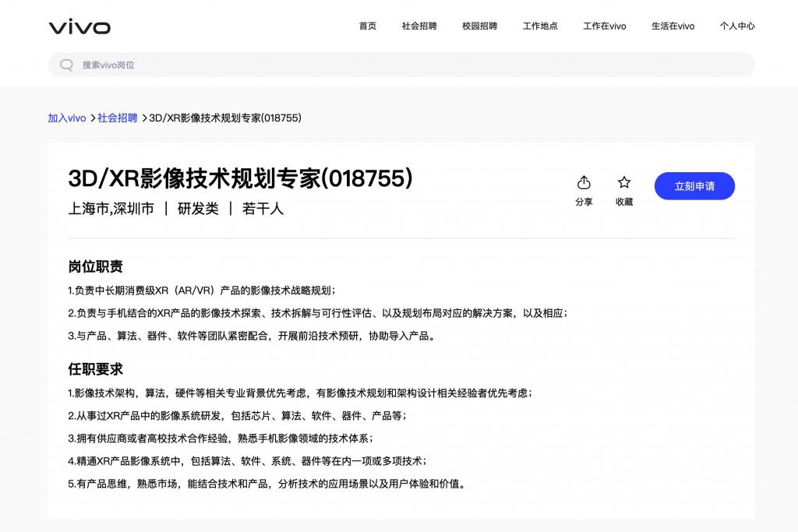This screenshot has width=798, height=532.
Task: Open the 首页 menu item
Action: point(368,26)
